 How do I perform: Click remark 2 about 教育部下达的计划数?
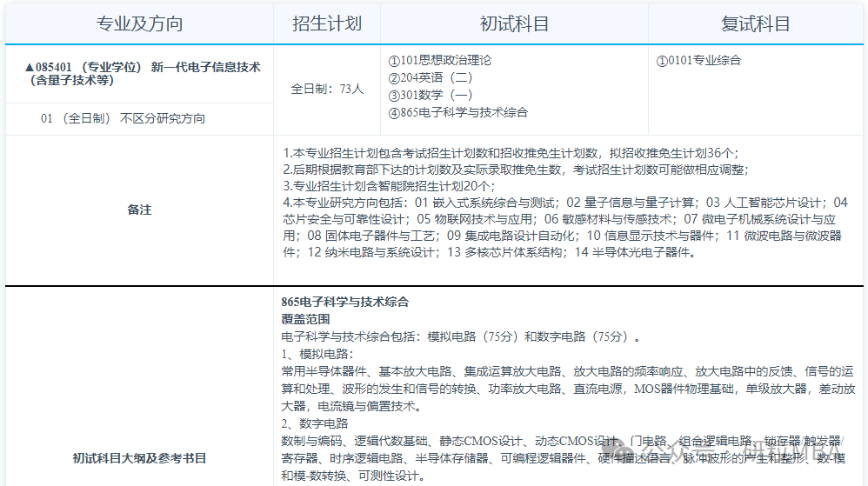tap(516, 170)
